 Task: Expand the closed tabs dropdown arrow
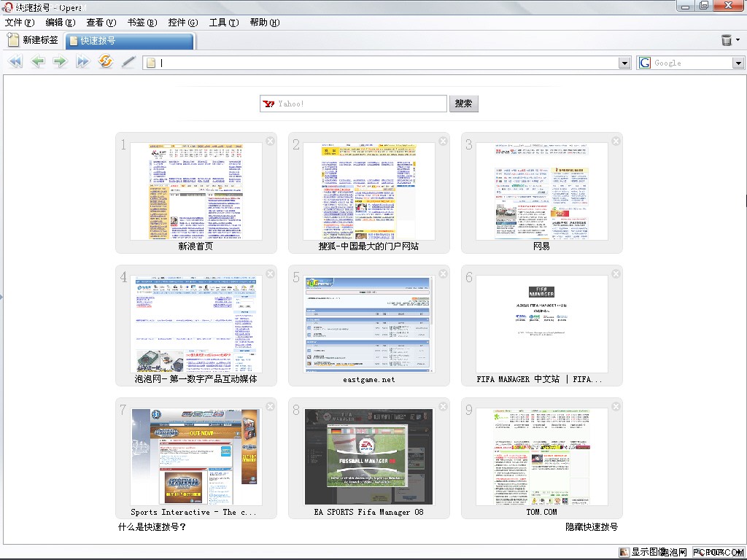738,40
